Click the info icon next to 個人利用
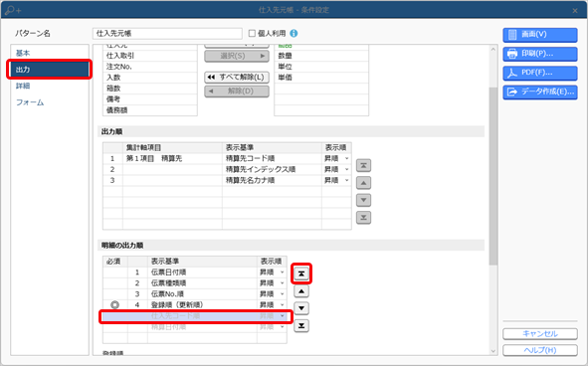The width and height of the screenshot is (588, 366). point(294,34)
